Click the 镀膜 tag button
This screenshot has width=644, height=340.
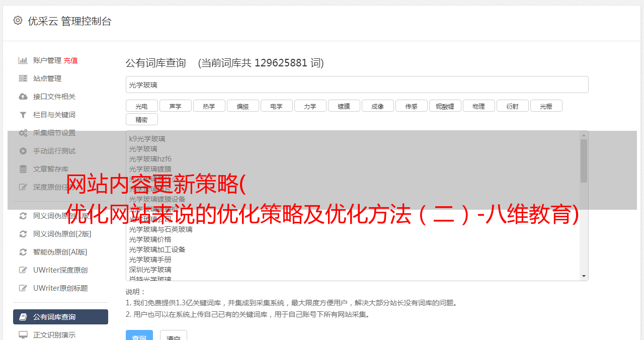pos(344,106)
